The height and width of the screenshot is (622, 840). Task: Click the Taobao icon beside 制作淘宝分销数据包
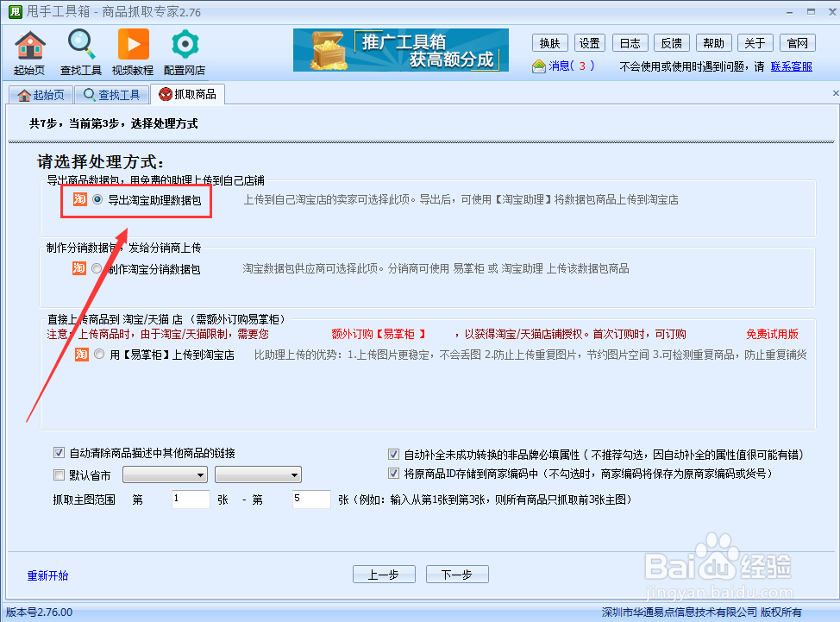tap(79, 268)
